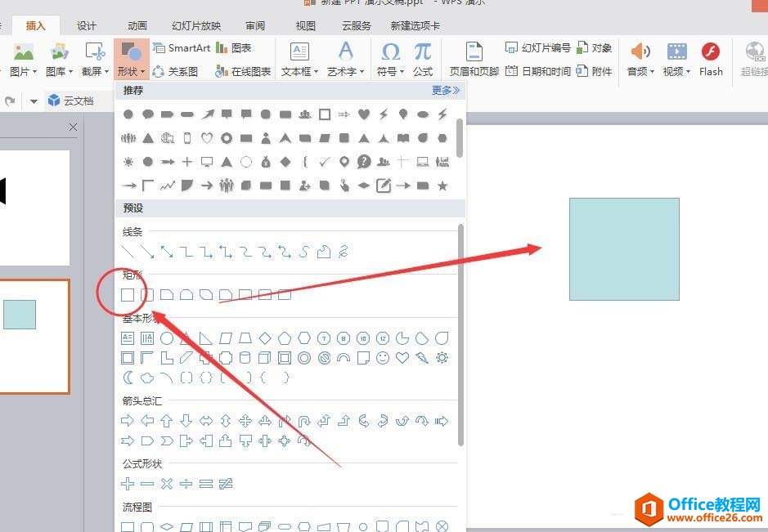The image size is (768, 532).
Task: Insert 日期和时间 date and time
Action: click(x=538, y=71)
